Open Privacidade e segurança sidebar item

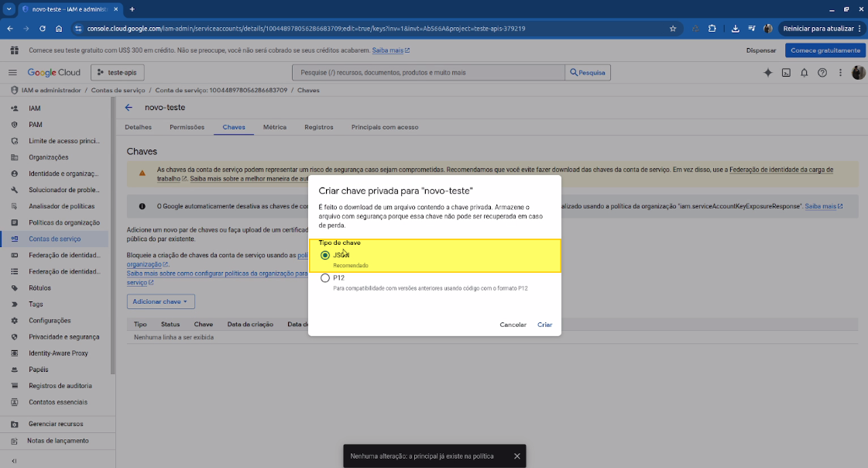(55, 337)
